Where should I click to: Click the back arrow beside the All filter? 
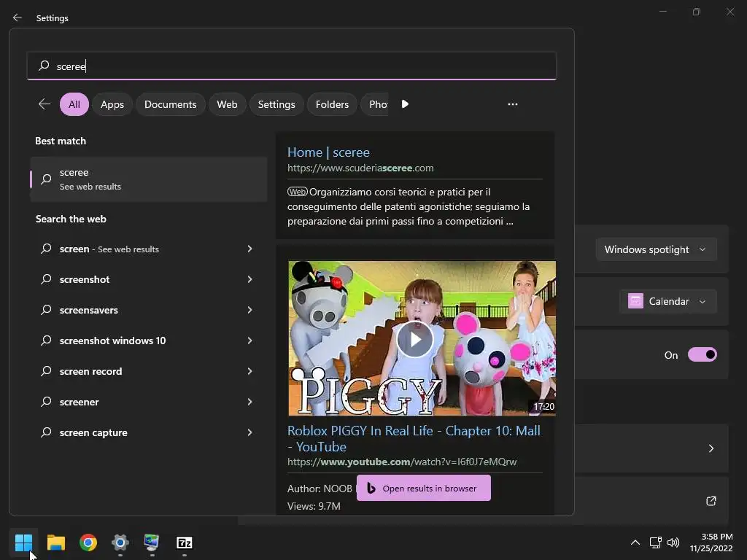pos(44,104)
